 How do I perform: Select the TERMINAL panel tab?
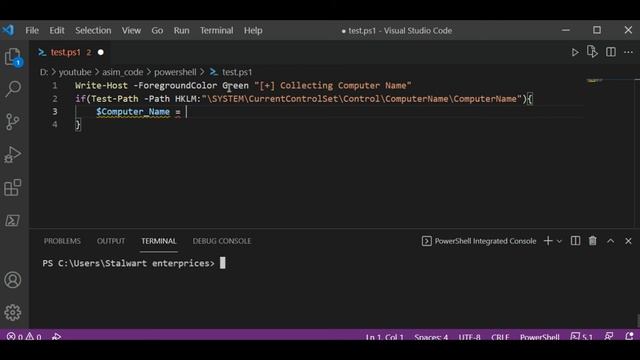[x=159, y=241]
